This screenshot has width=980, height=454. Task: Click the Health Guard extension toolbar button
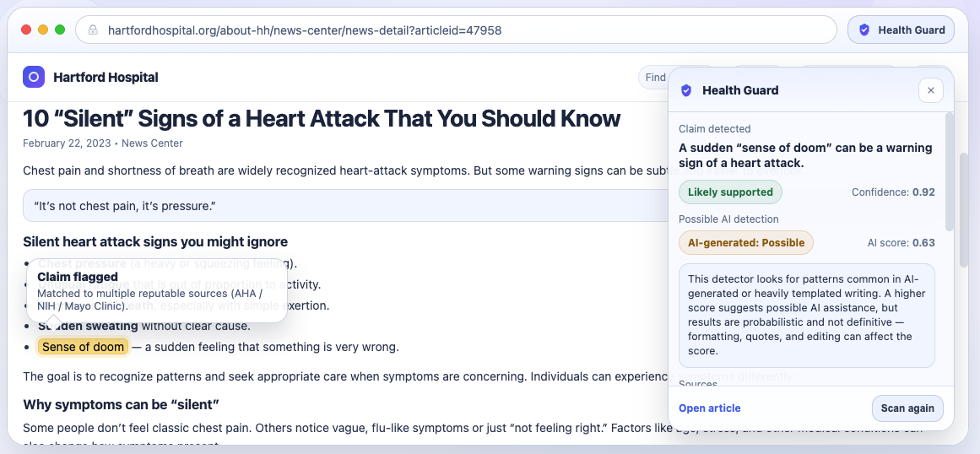(901, 30)
